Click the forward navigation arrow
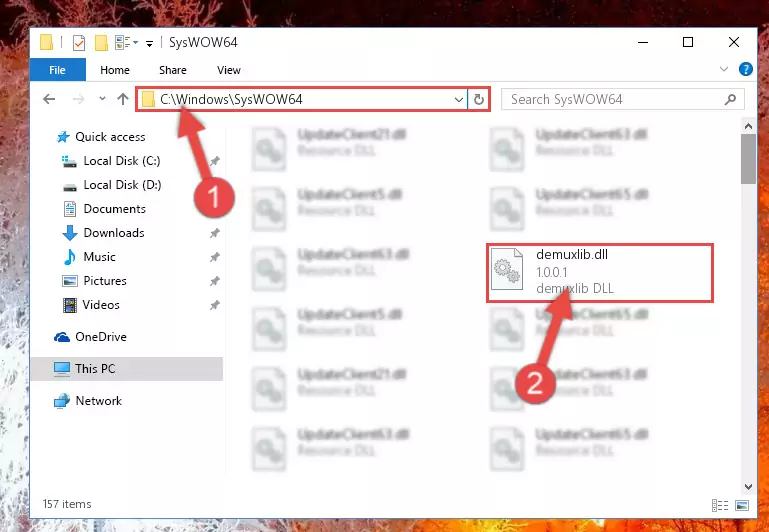This screenshot has height=532, width=769. 78,100
